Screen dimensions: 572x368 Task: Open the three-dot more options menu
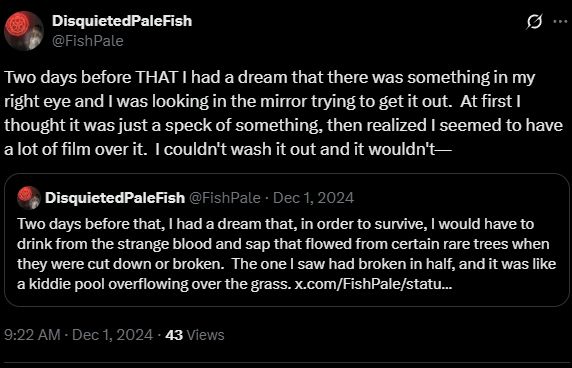click(560, 22)
